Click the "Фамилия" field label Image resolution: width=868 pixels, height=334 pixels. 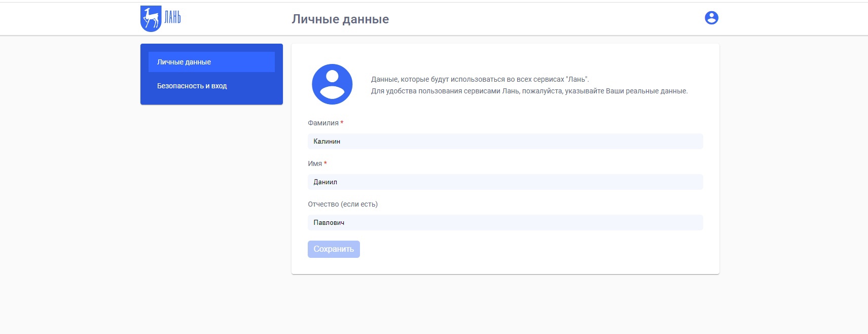[323, 123]
